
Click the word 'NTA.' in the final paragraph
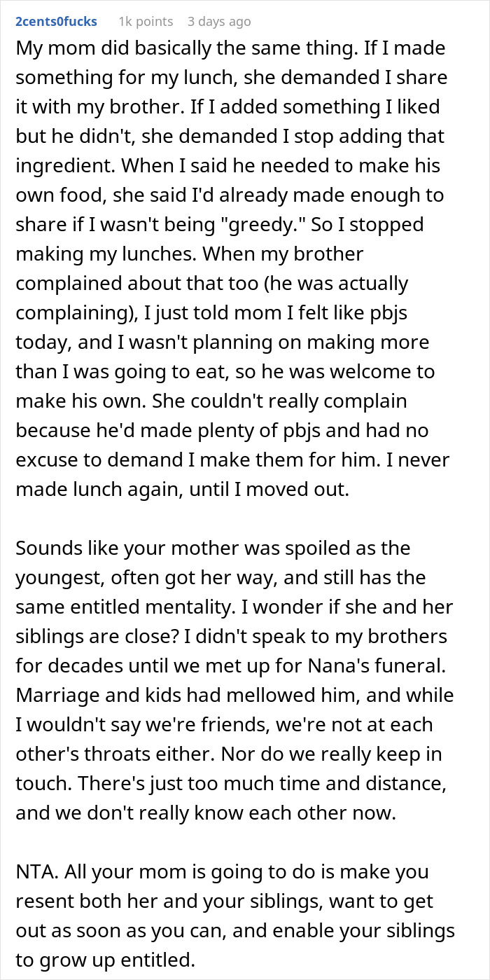[x=36, y=873]
